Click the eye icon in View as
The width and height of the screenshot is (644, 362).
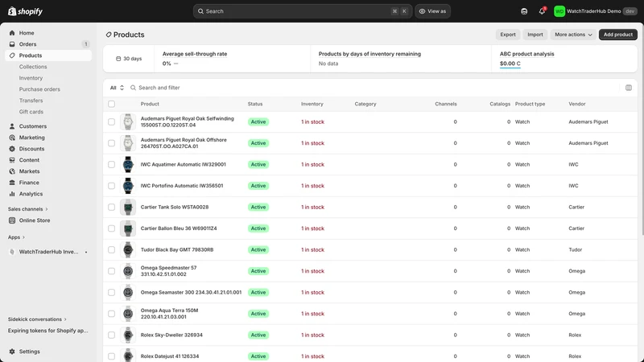click(422, 11)
